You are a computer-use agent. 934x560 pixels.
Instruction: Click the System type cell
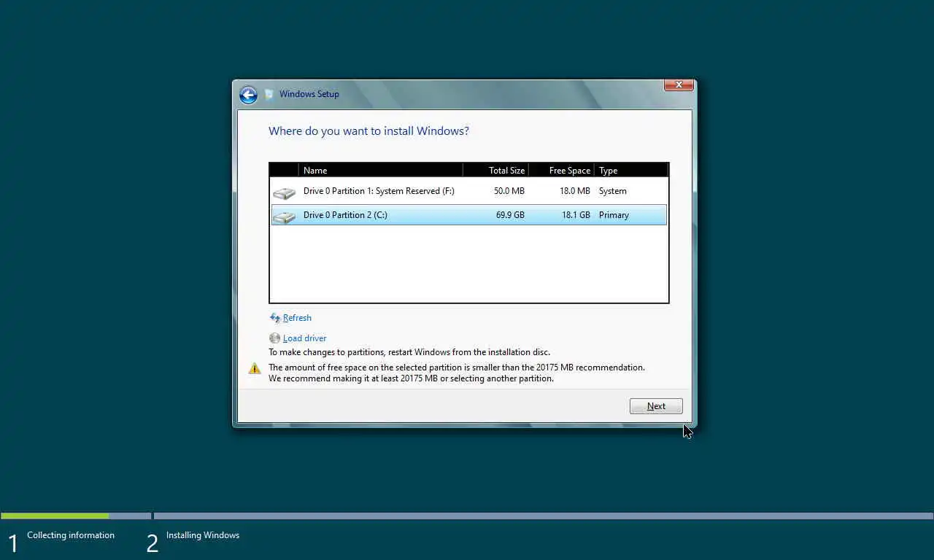612,191
